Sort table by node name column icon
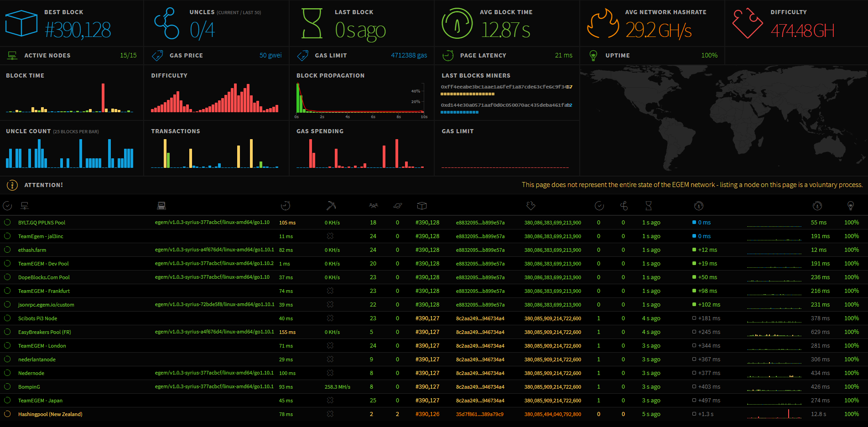Viewport: 868px width, 427px height. pyautogui.click(x=25, y=206)
